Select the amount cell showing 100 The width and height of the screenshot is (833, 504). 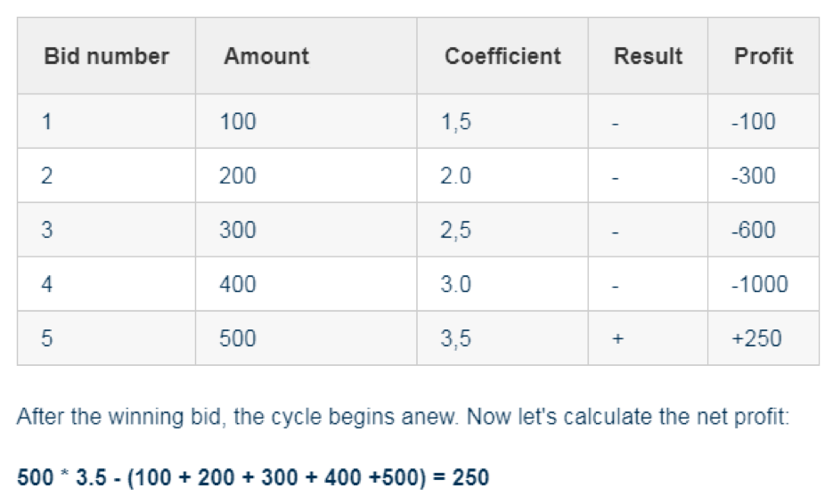click(x=306, y=122)
